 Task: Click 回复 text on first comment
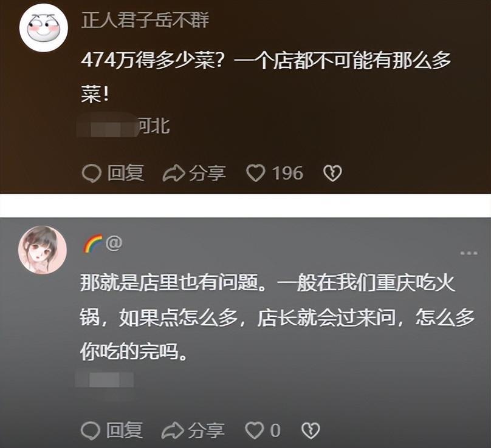pyautogui.click(x=126, y=173)
